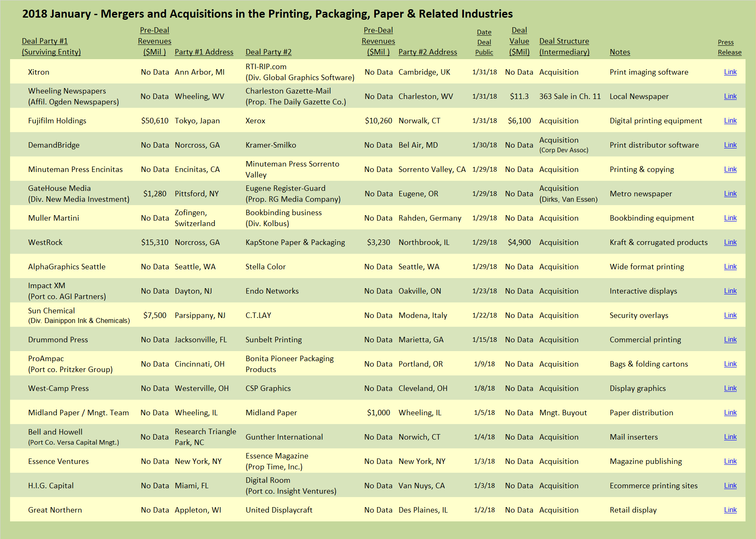Select the Essence Magazine cell
Viewport: 756px width, 539px height.
point(277,461)
